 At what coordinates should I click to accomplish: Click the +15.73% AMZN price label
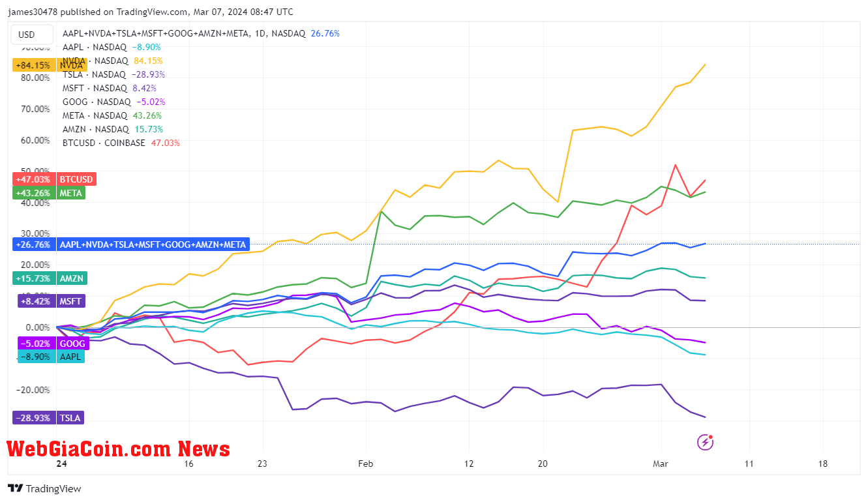pos(50,278)
